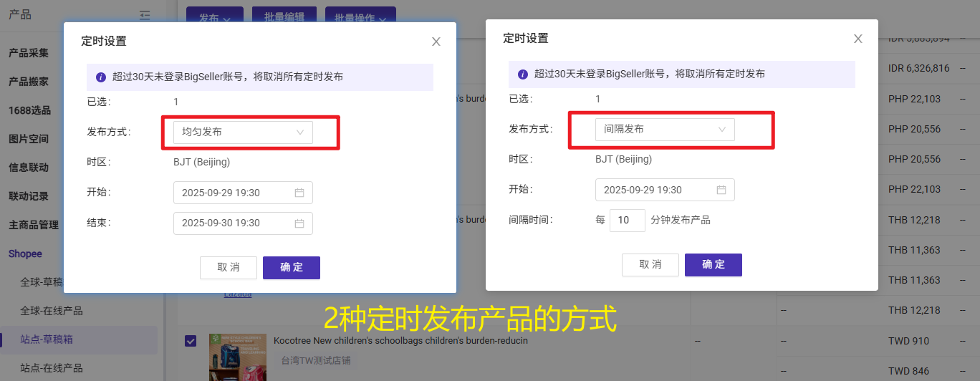Open 产品采集 in the sidebar
The width and height of the screenshot is (980, 381).
pyautogui.click(x=29, y=53)
